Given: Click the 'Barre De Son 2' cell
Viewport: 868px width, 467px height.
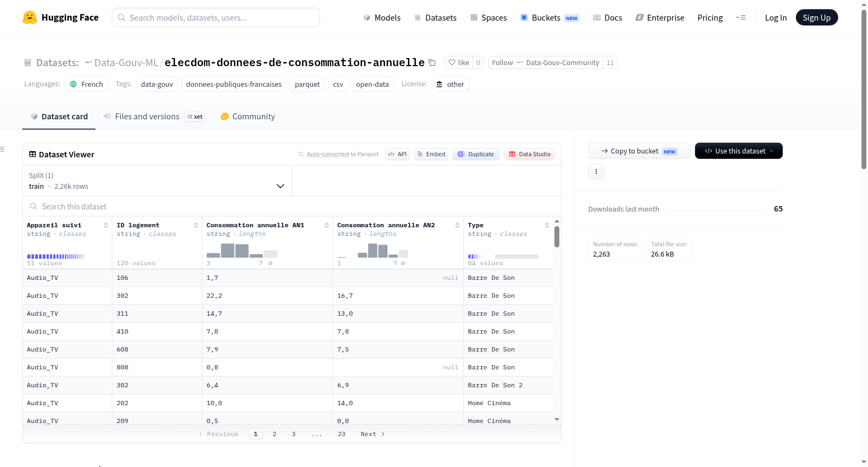Looking at the screenshot, I should 508,385.
